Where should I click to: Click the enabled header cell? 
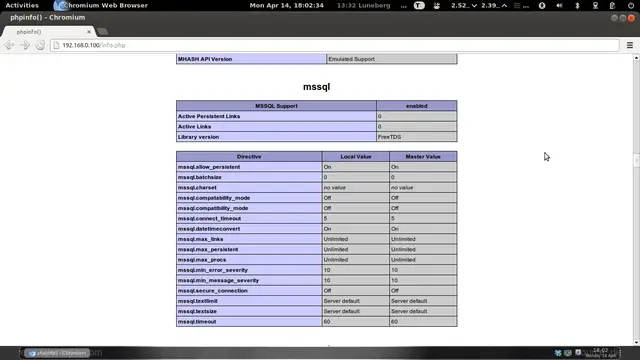pos(416,106)
